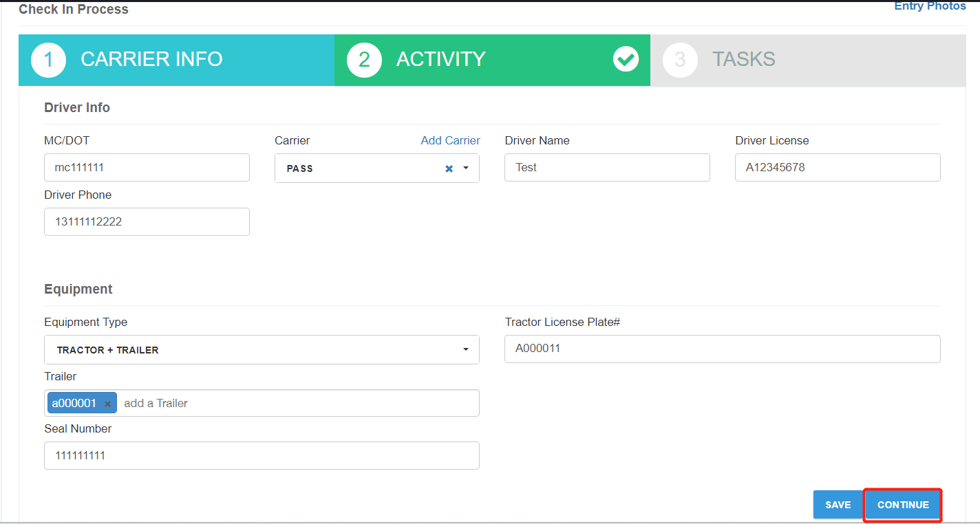Focus the MC/DOT input field
980x524 pixels.
pyautogui.click(x=147, y=167)
